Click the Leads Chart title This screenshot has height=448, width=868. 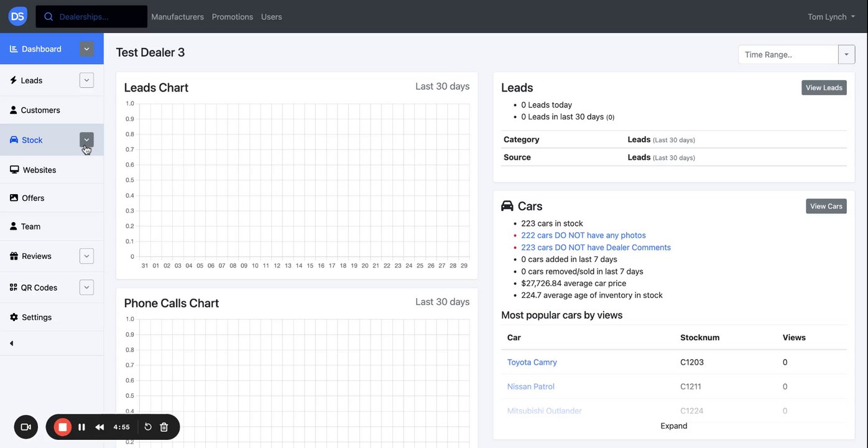pos(156,88)
